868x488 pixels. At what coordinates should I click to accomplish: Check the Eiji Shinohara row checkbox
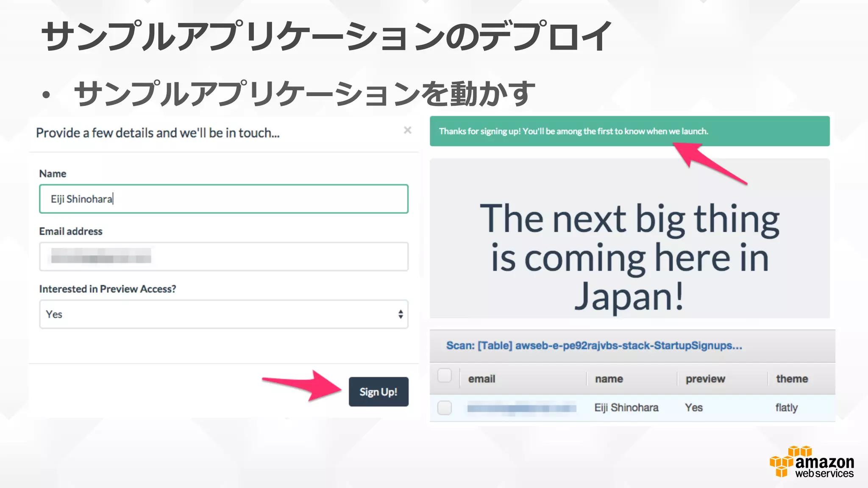pyautogui.click(x=444, y=408)
